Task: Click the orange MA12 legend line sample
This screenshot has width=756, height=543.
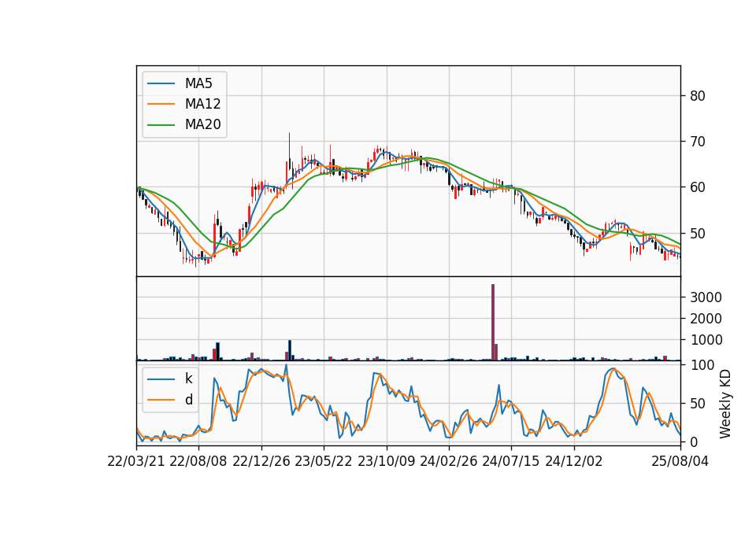Action: click(x=161, y=104)
